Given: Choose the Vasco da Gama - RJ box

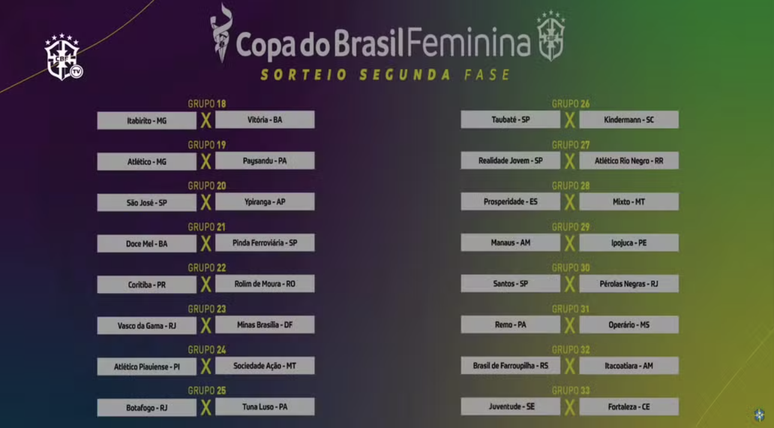Looking at the screenshot, I should [x=147, y=326].
